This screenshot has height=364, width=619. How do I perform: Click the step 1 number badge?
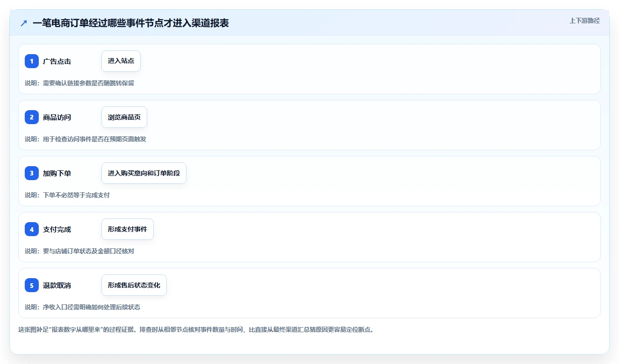32,61
